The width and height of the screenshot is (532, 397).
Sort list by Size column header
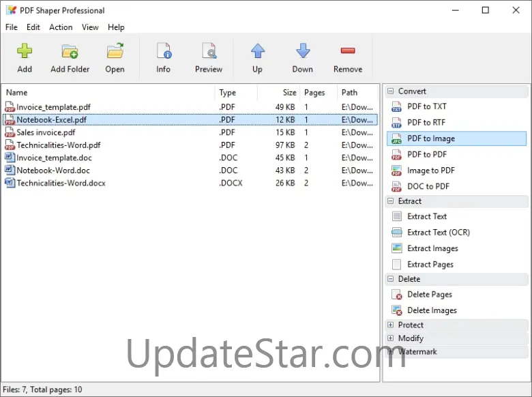(278, 93)
